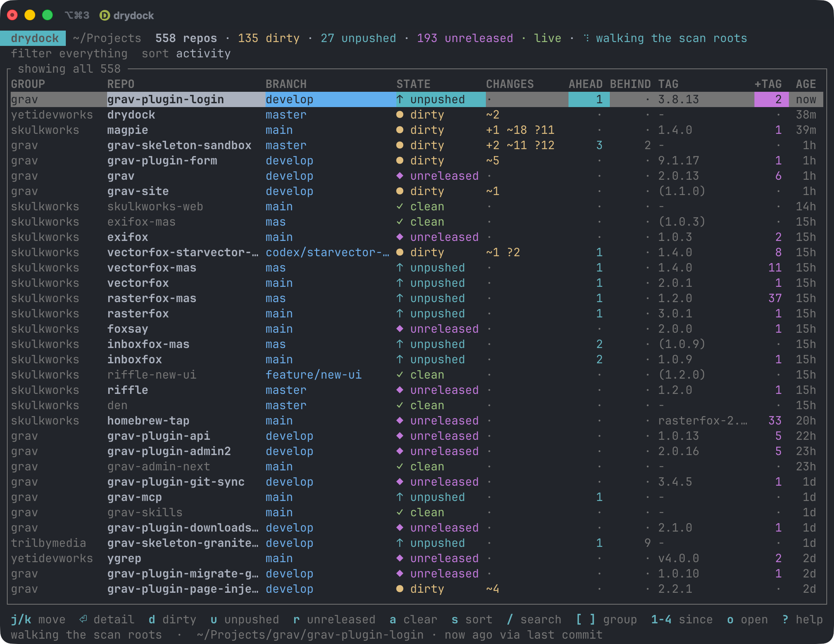This screenshot has height=644, width=834.
Task: Click the diamond icon on ygrep row
Action: tap(400, 558)
